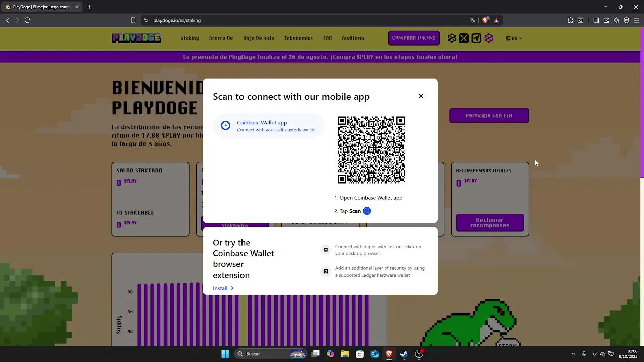The height and width of the screenshot is (362, 644).
Task: Open the Acerca De menu item
Action: coord(221,38)
